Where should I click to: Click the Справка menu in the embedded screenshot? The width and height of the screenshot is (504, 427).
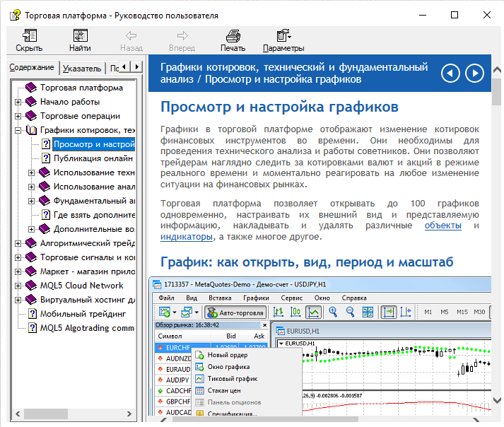click(354, 298)
